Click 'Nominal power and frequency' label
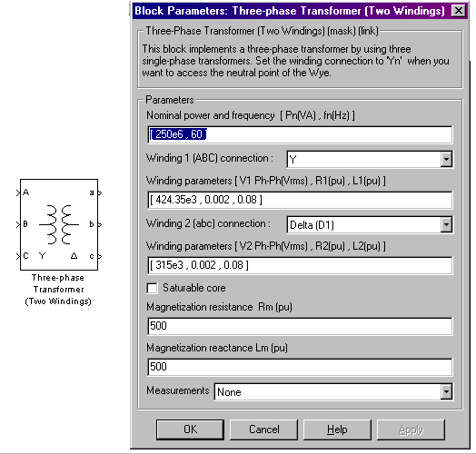 (251, 115)
